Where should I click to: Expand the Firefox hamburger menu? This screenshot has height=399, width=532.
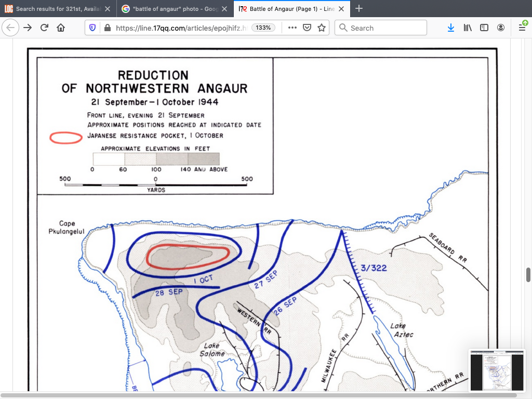point(522,28)
